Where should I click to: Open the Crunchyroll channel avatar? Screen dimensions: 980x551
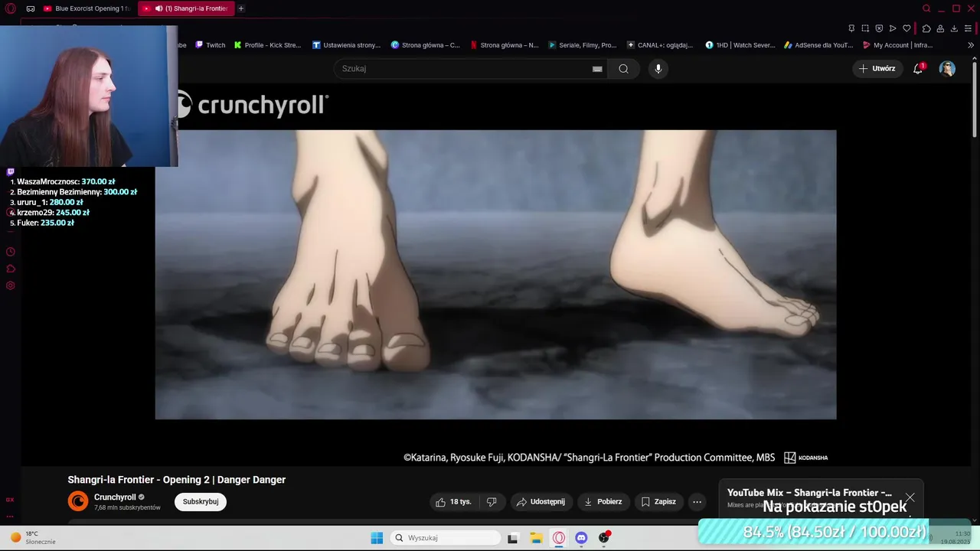click(78, 501)
